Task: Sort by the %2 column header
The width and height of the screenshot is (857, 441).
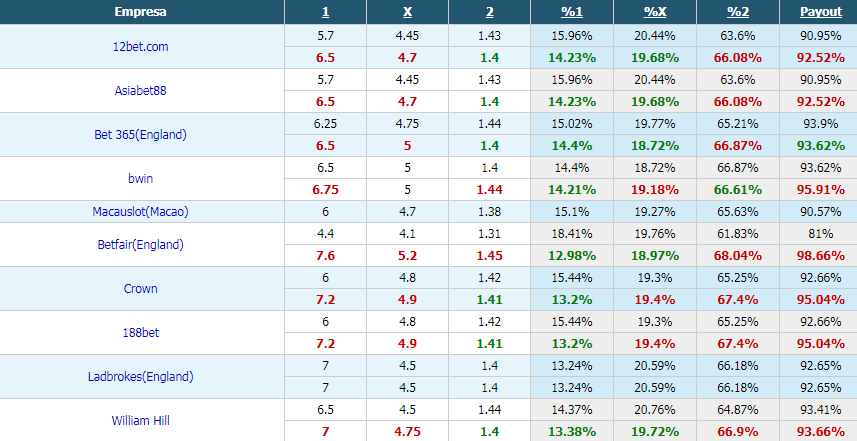Action: tap(738, 11)
